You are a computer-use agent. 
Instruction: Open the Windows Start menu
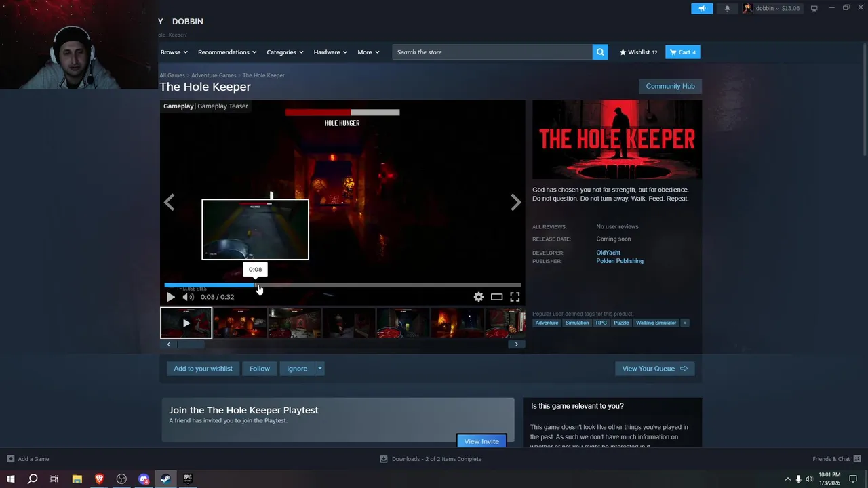pos(10,479)
